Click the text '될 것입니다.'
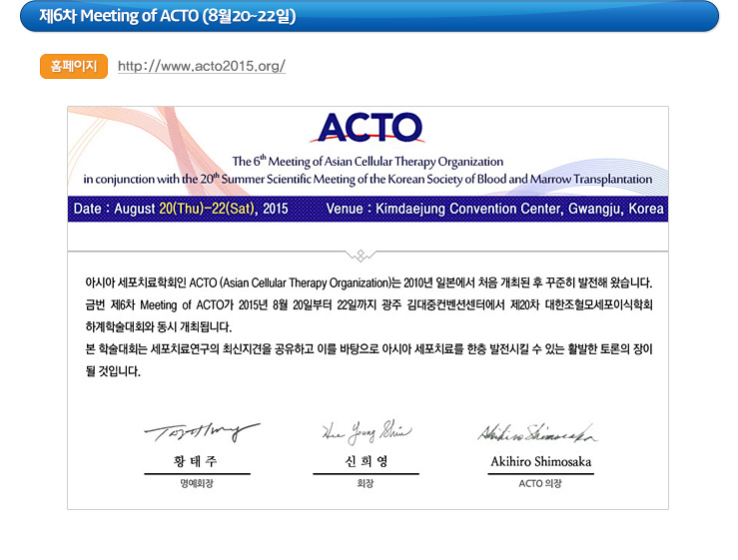The height and width of the screenshot is (560, 738). click(x=113, y=371)
